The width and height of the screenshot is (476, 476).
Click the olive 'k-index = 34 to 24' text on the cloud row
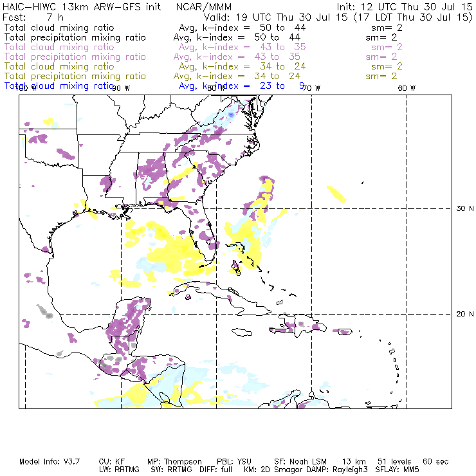[x=254, y=66]
